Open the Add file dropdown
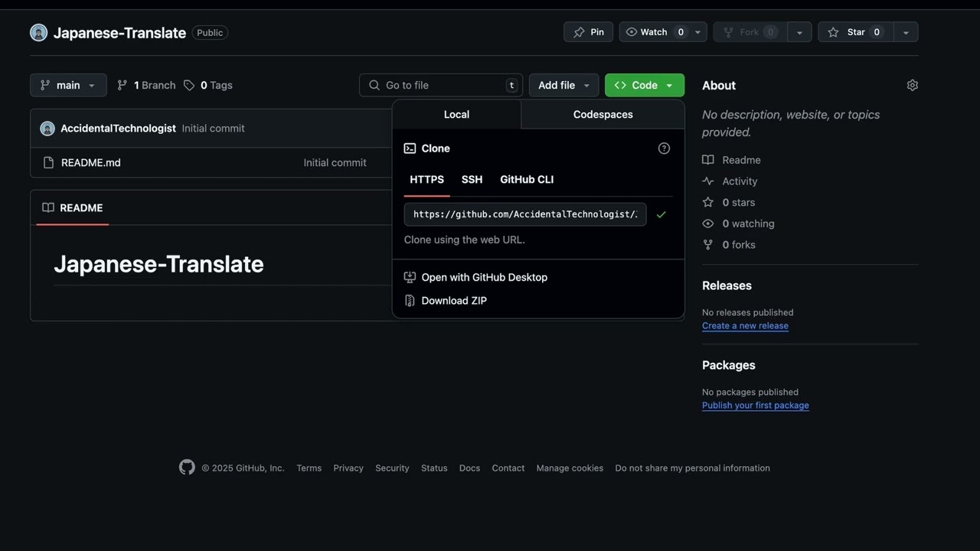Viewport: 980px width, 551px height. (x=563, y=85)
